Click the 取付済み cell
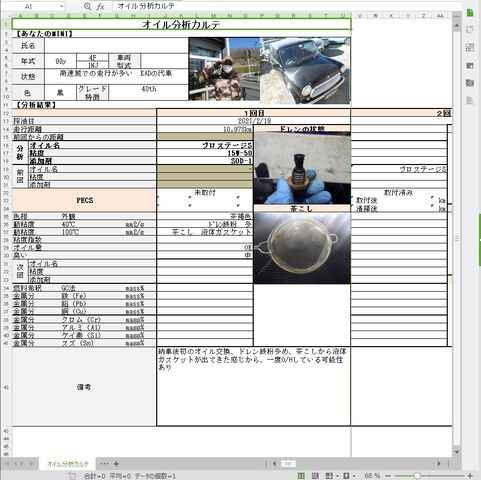The image size is (481, 480). click(x=399, y=192)
